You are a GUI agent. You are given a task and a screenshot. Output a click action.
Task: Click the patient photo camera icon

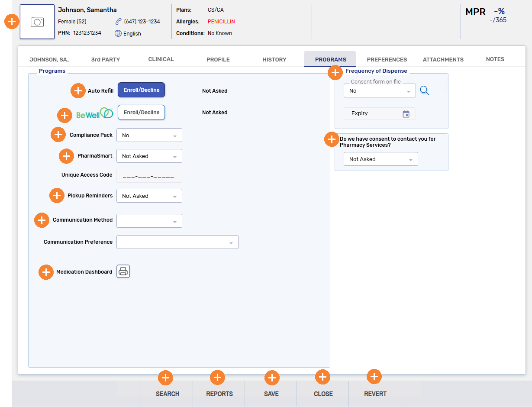click(x=37, y=22)
